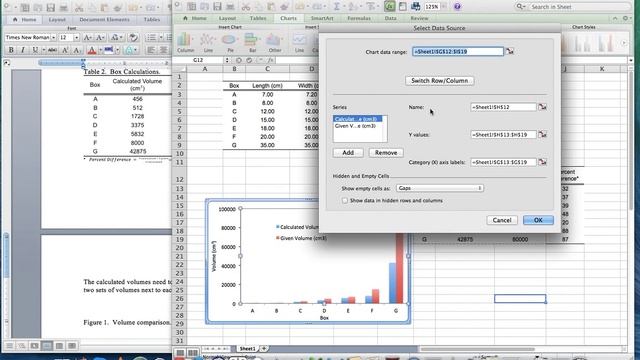Switch Excel to Normal view icon
This screenshot has width=640, height=360.
180,352
